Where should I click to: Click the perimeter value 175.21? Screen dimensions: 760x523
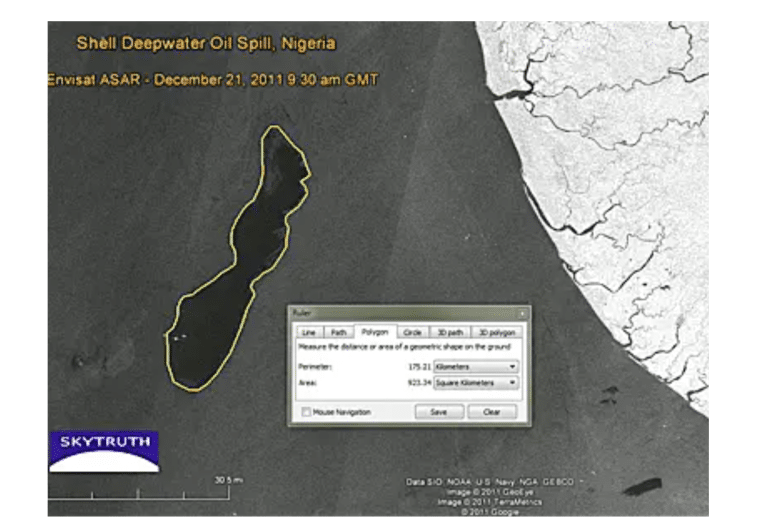tap(419, 367)
